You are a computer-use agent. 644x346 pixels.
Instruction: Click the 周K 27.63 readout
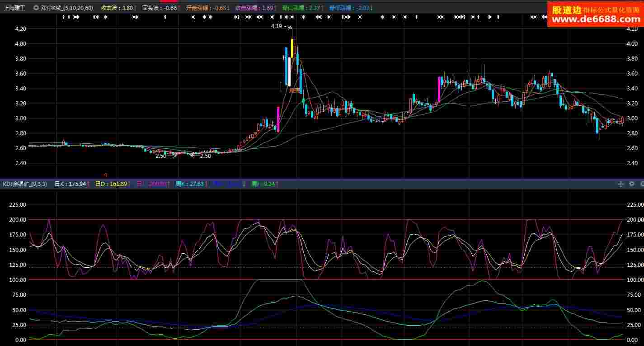pos(192,184)
